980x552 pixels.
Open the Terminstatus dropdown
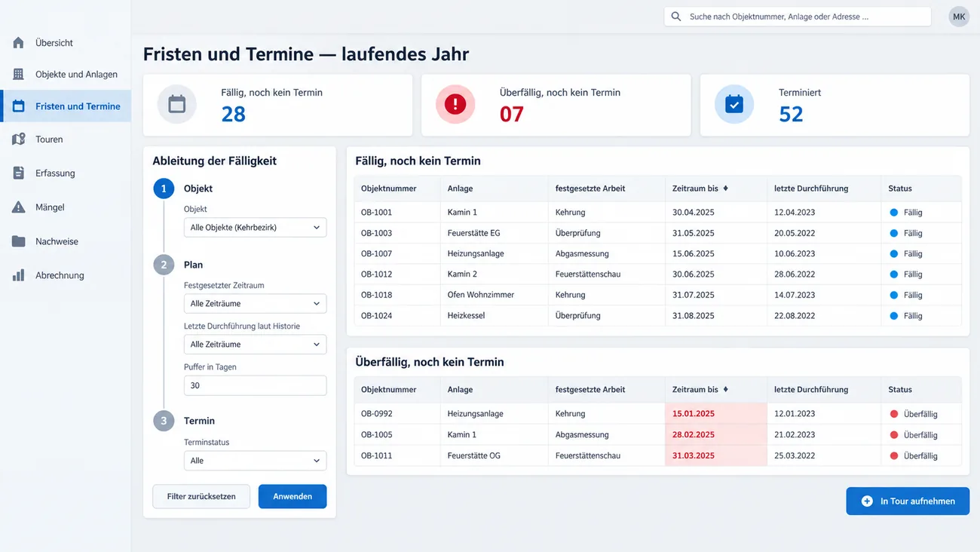[255, 461]
